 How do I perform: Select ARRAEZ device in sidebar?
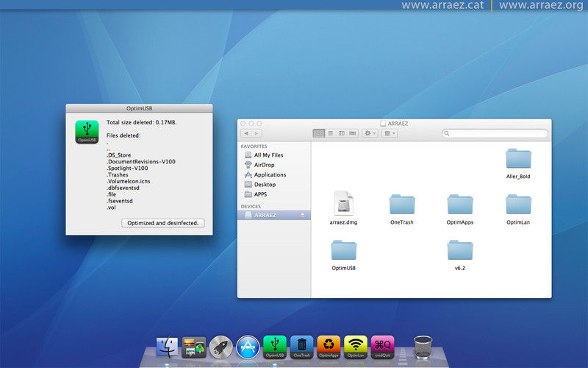click(x=274, y=215)
